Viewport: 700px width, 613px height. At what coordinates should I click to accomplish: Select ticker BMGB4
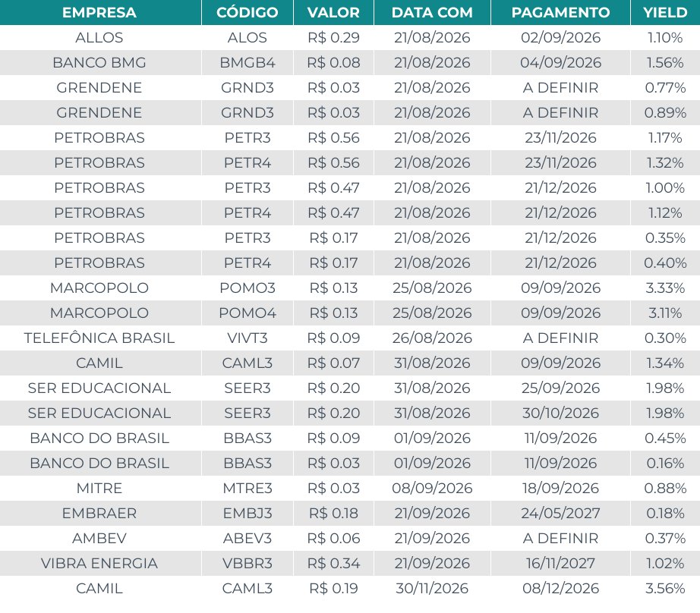coord(248,62)
